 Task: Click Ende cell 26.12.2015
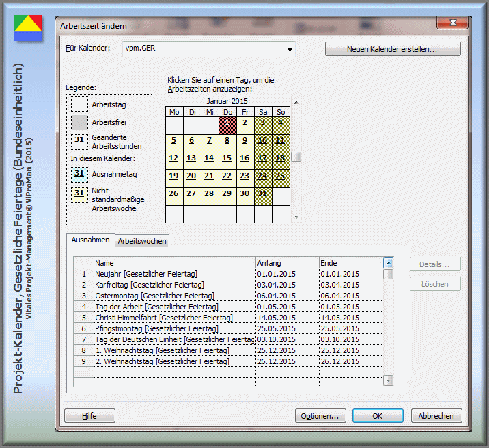point(351,361)
